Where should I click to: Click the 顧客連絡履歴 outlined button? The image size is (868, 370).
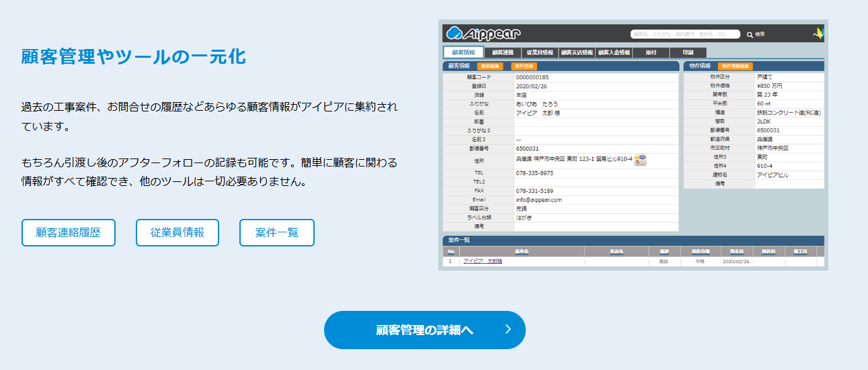[69, 233]
